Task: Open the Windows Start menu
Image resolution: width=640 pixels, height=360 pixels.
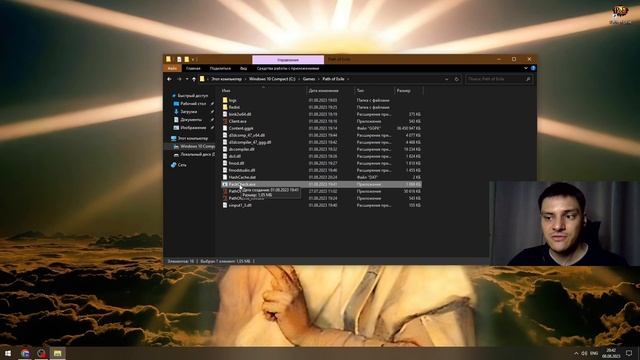Action: 8,353
